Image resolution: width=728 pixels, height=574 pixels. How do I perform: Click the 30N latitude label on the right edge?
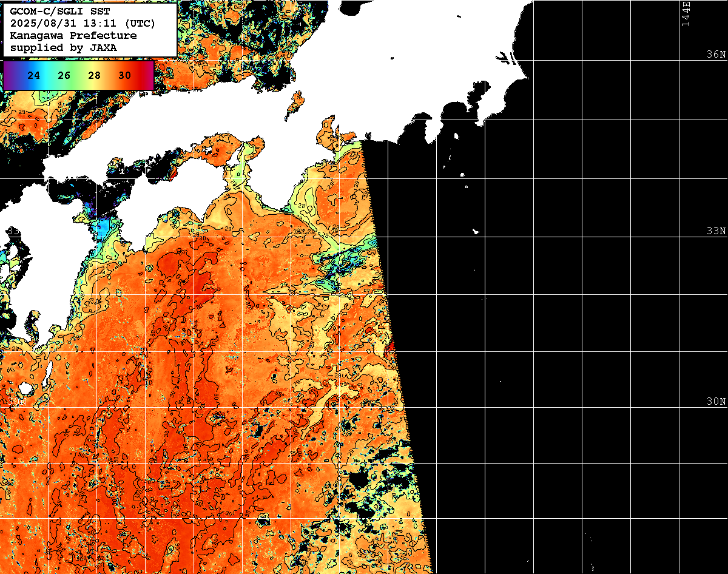716,402
